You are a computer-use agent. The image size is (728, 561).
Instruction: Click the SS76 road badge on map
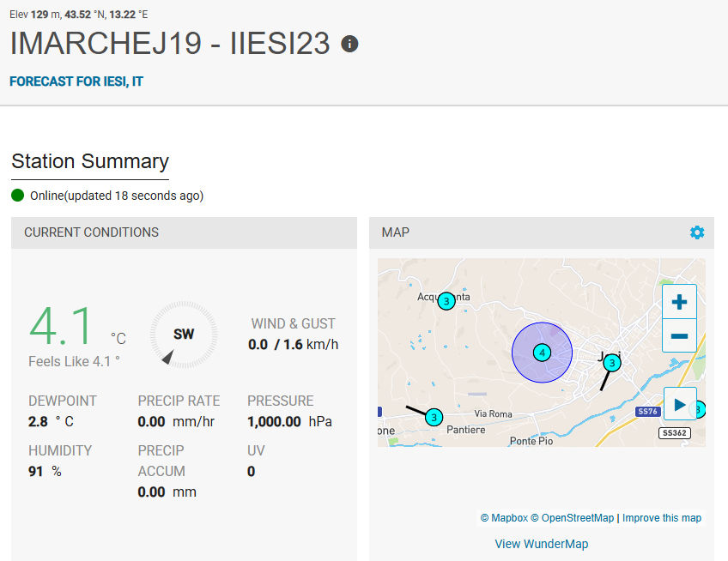coord(646,412)
